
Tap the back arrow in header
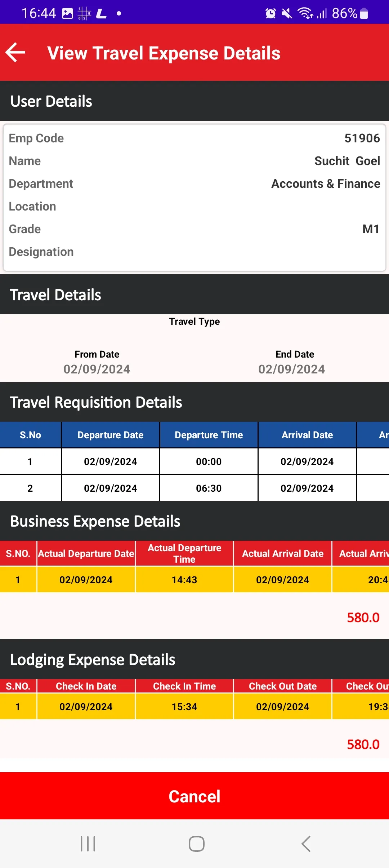tap(15, 53)
